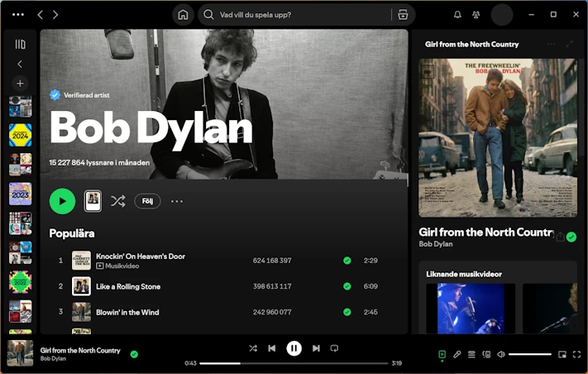
Task: Open more options in Now Playing panel header
Action: coord(552,44)
